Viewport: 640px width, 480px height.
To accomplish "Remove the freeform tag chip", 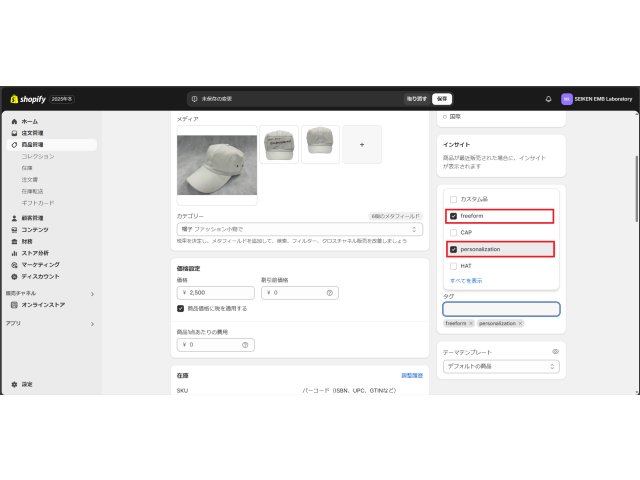I will 471,323.
